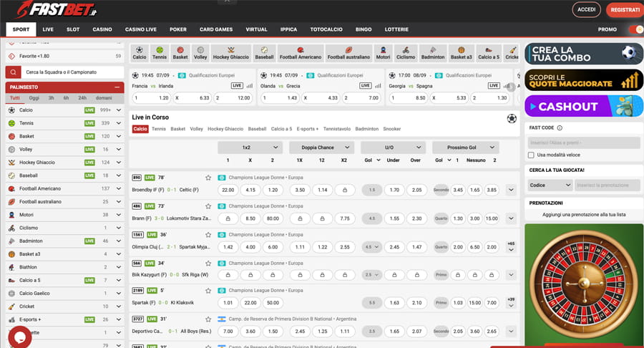The image size is (644, 348).
Task: Click the Fast Code info icon
Action: (560, 127)
